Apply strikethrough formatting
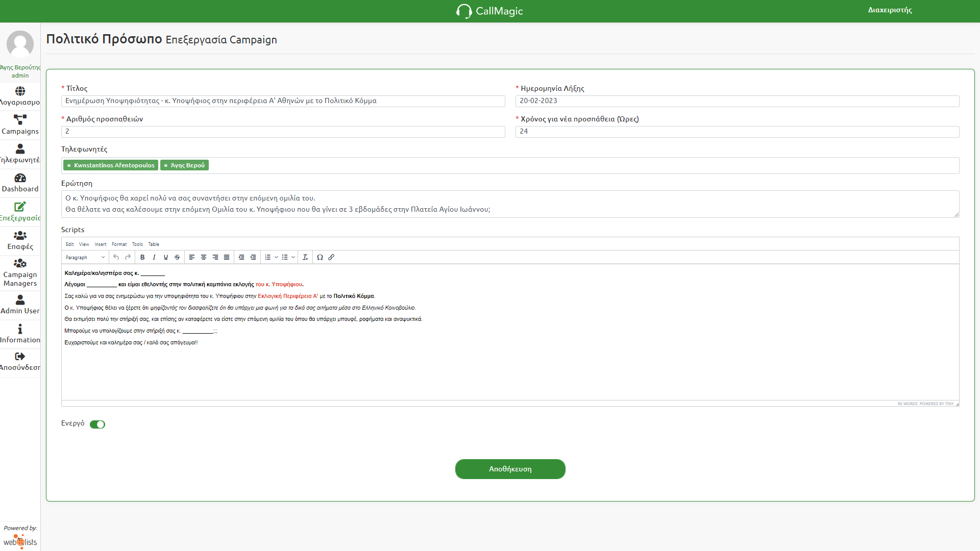 pyautogui.click(x=177, y=257)
